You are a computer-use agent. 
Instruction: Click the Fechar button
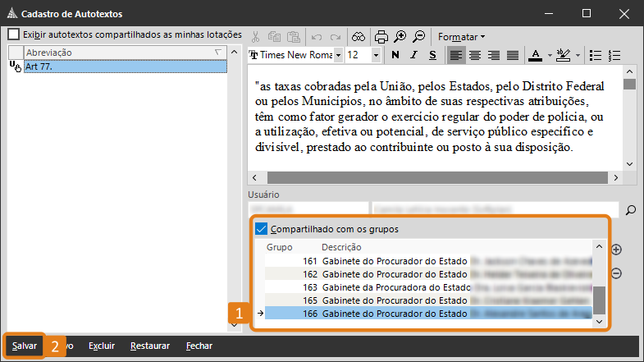(199, 346)
